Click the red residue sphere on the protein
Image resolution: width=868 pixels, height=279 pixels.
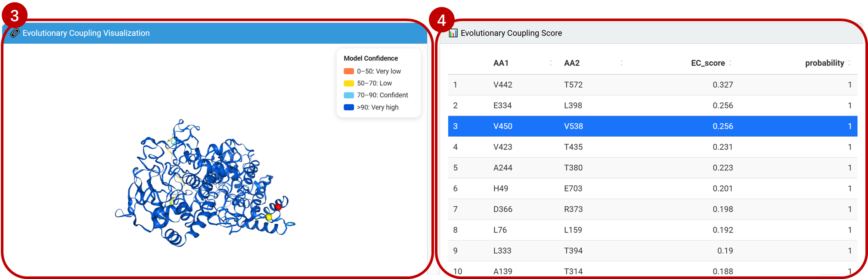coord(278,207)
